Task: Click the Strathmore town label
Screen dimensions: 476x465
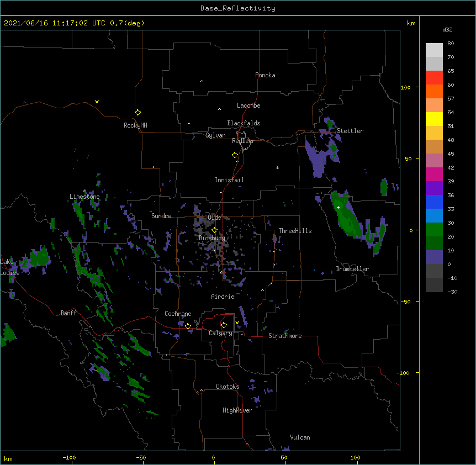Action: [x=285, y=336]
